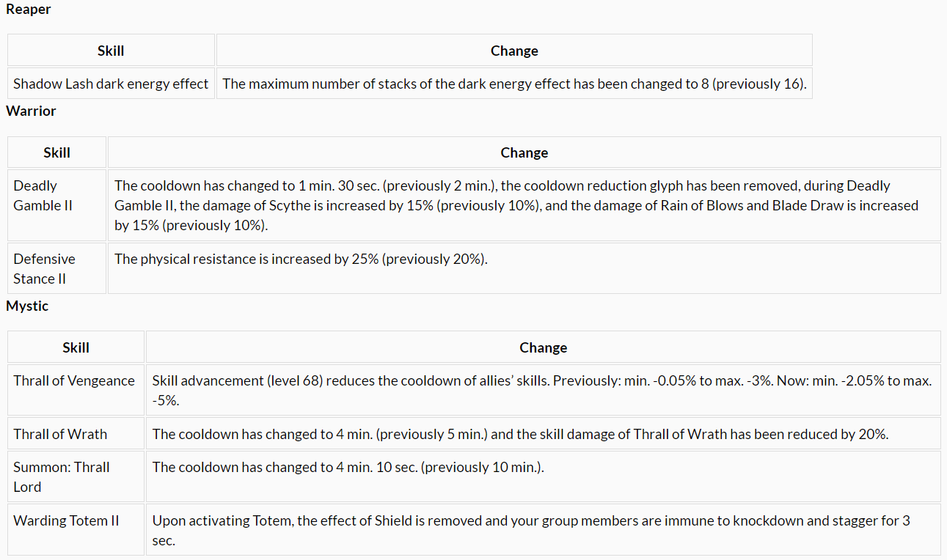Click the Change header in Mystic table
Screen dimensions: 947x560
[x=543, y=347]
